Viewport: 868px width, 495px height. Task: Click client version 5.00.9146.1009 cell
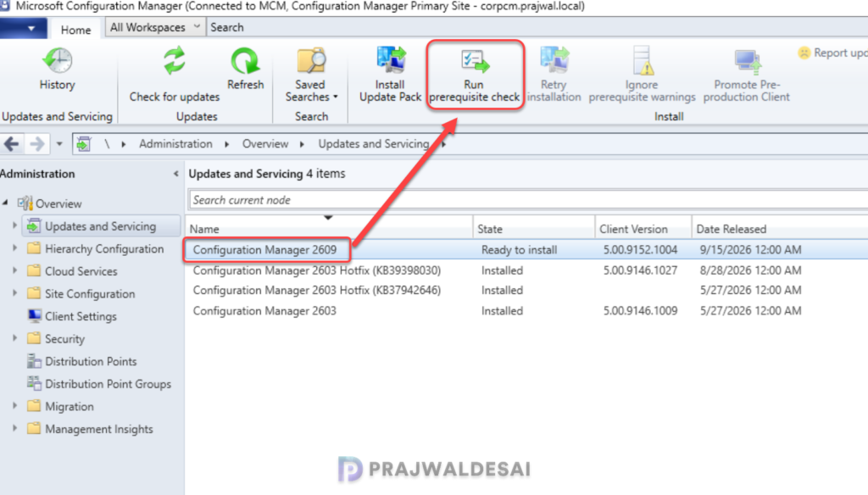click(641, 310)
